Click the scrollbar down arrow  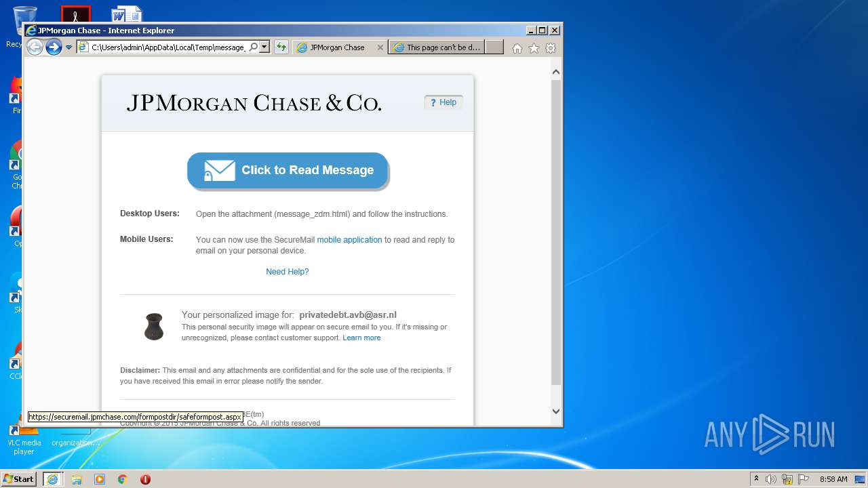pyautogui.click(x=556, y=411)
